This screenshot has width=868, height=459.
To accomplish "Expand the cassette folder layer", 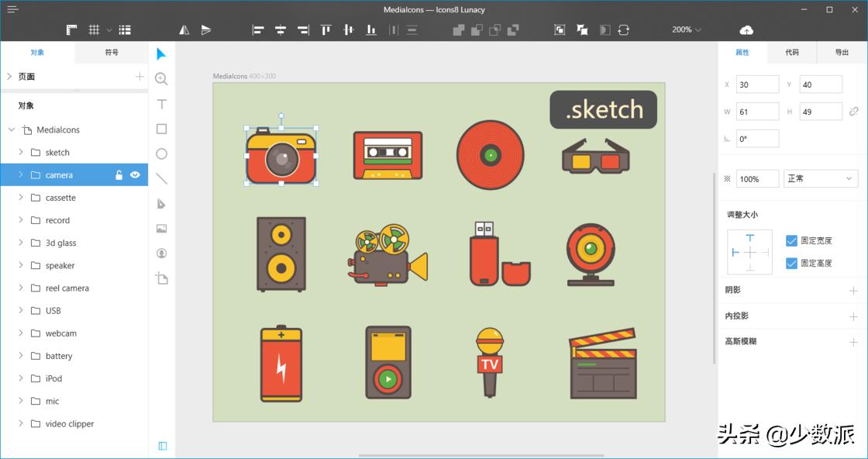I will click(x=21, y=198).
